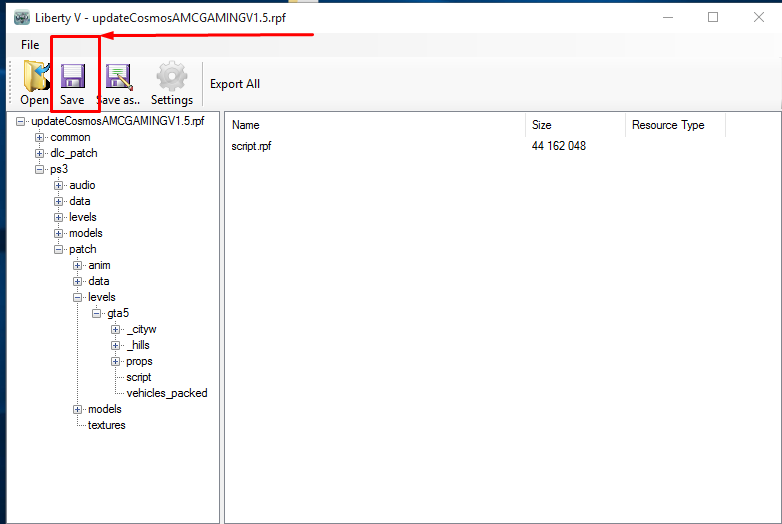Select the audio folder label
This screenshot has height=524, width=782.
82,185
